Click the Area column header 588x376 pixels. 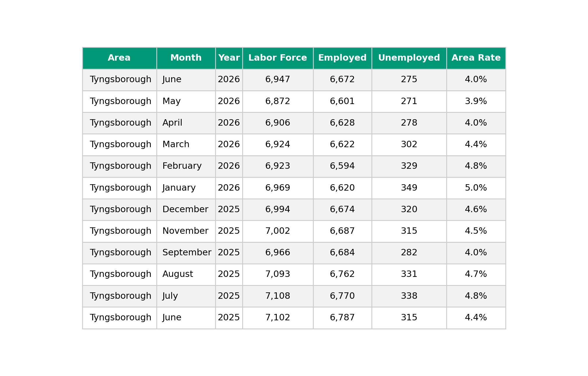[x=119, y=58]
